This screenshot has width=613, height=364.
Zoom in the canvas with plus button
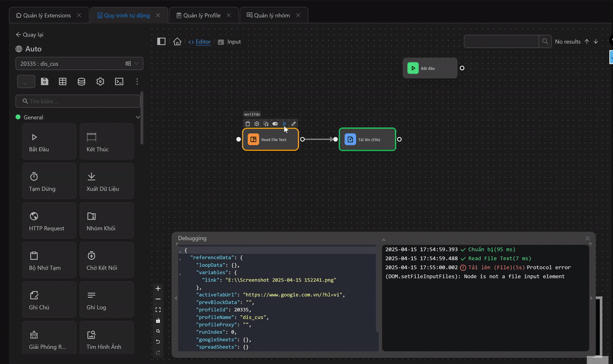[x=158, y=289]
